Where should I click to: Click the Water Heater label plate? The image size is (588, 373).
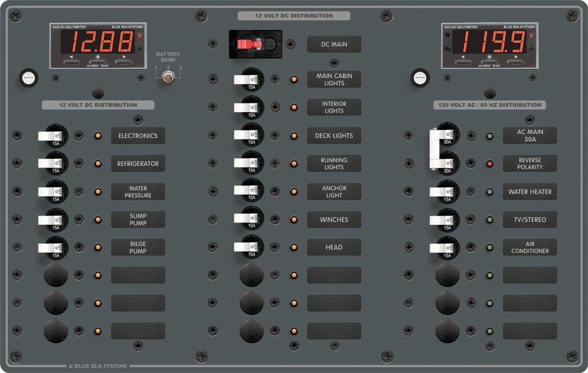click(x=530, y=191)
